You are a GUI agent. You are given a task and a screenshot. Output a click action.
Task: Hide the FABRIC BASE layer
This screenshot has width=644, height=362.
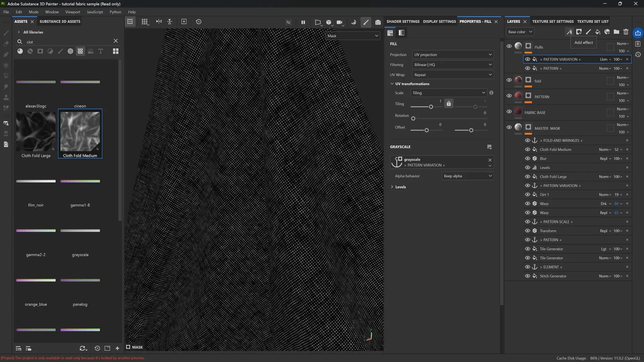pyautogui.click(x=509, y=112)
